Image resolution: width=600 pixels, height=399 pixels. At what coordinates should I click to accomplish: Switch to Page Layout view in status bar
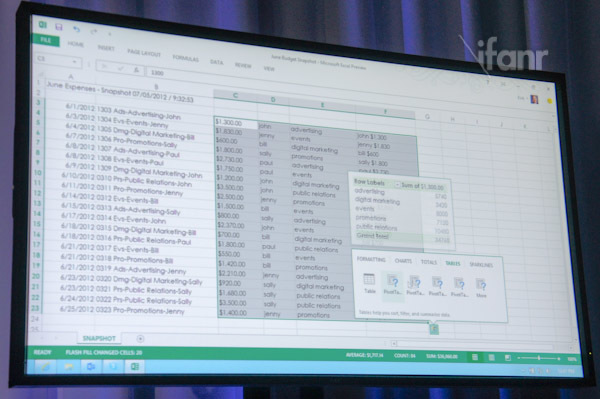(491, 357)
